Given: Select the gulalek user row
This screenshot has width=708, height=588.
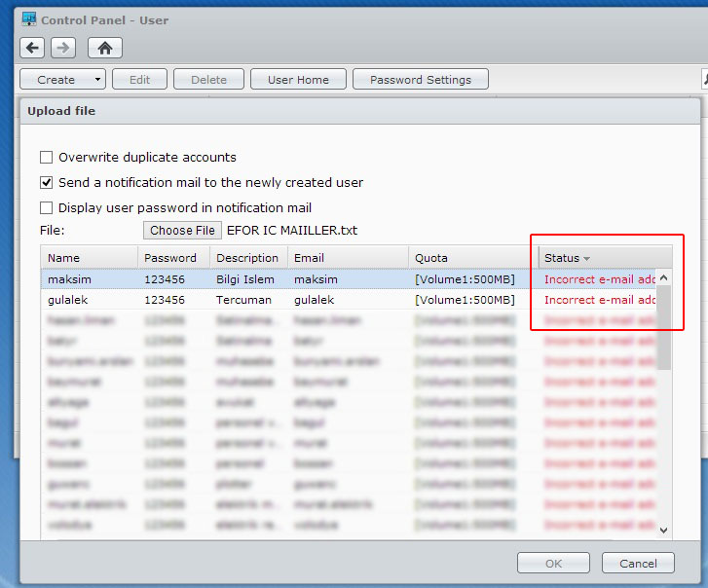Looking at the screenshot, I should pos(292,300).
